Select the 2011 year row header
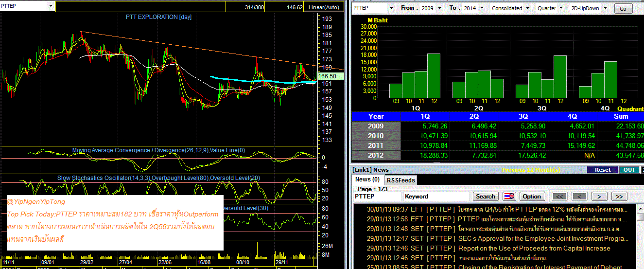 376,145
